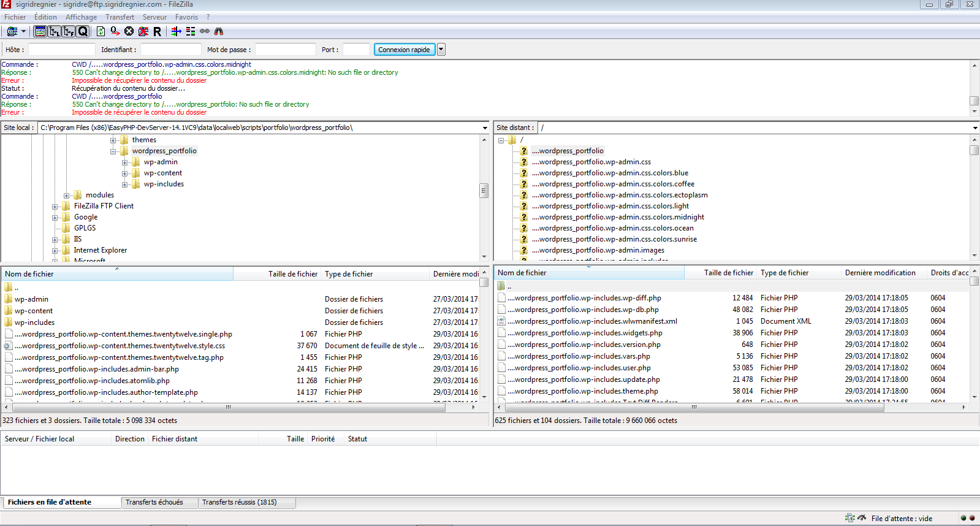Select remote ....wordpress_portfolio.wp-admin.css.colors.blue entry
This screenshot has width=980, height=526.
click(x=610, y=173)
